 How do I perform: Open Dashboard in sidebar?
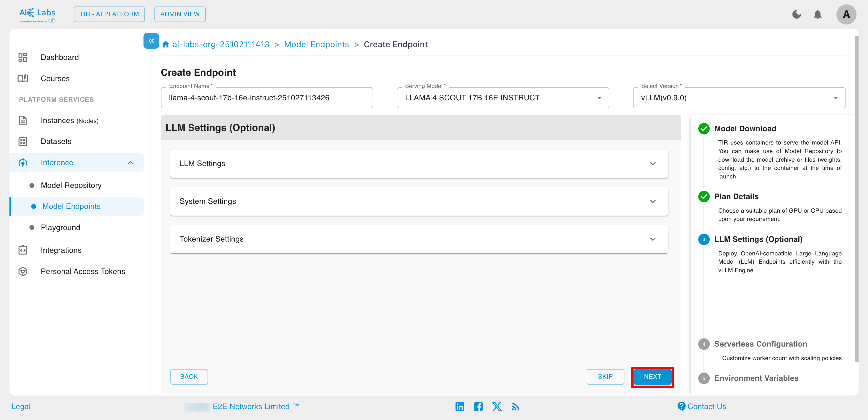(77, 57)
